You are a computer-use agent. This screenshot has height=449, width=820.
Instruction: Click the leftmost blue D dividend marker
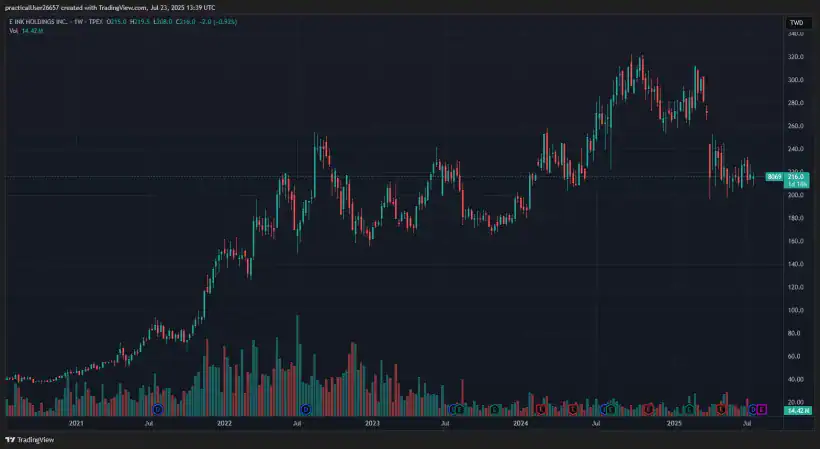point(158,409)
